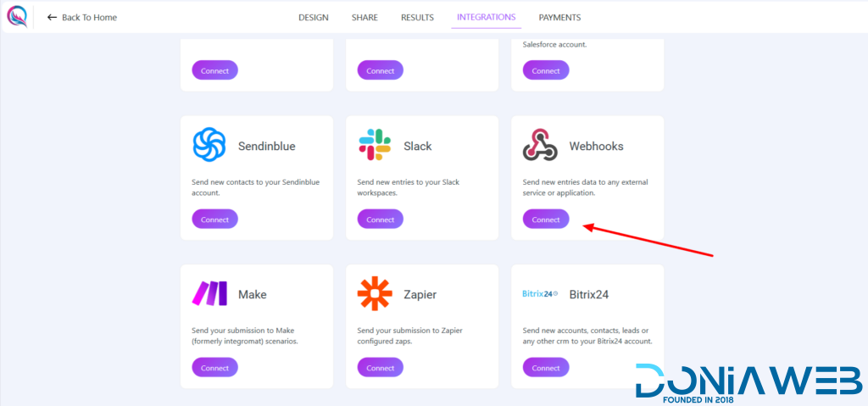Click the Make logo icon

pyautogui.click(x=209, y=293)
